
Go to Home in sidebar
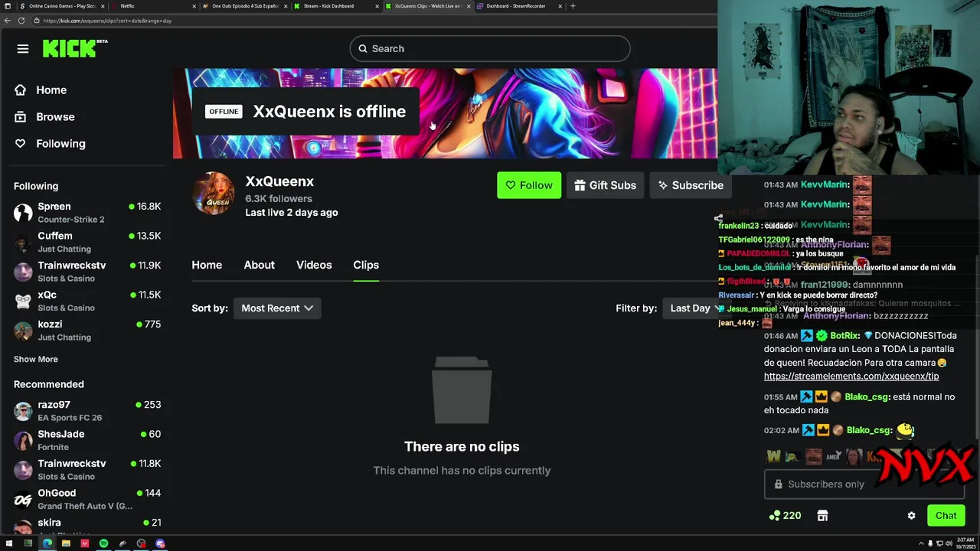coord(51,90)
